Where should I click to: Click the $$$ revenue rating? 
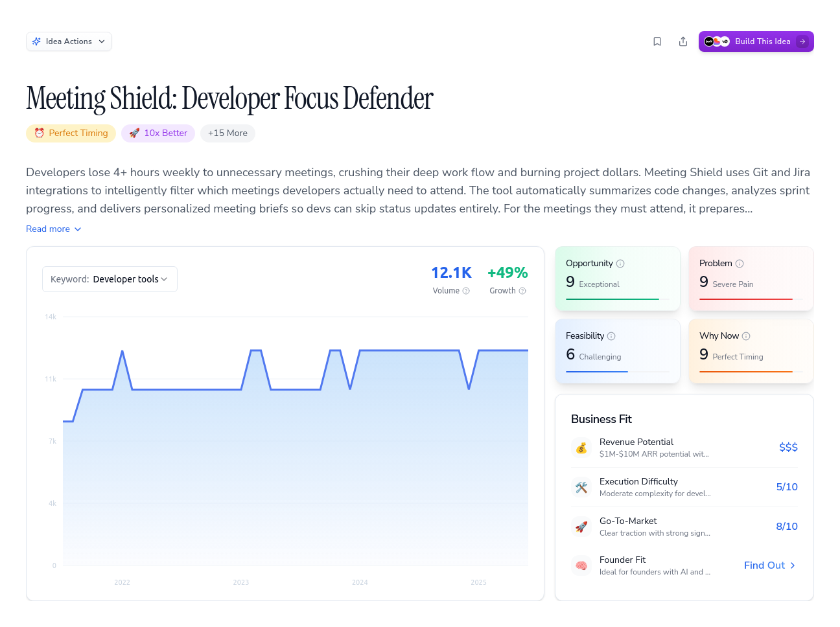coord(788,448)
